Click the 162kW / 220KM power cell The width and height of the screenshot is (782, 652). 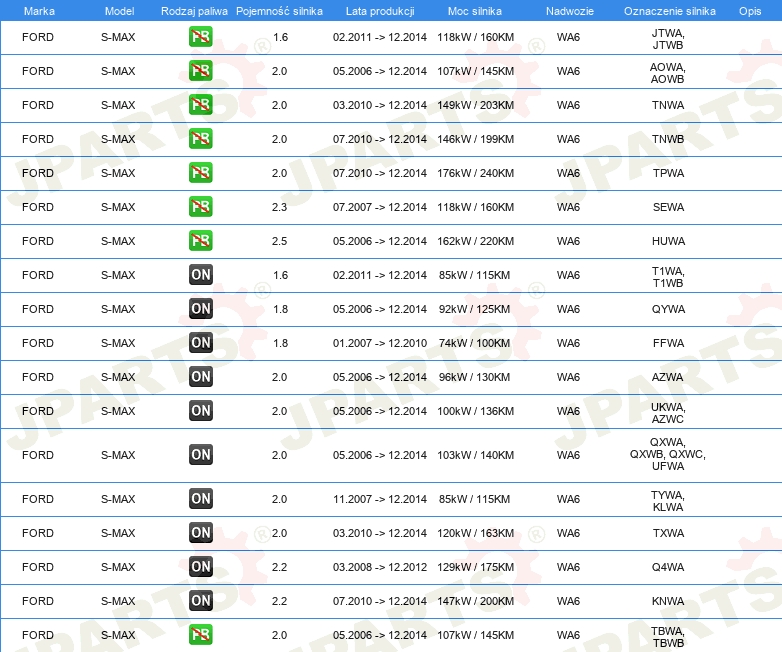475,241
